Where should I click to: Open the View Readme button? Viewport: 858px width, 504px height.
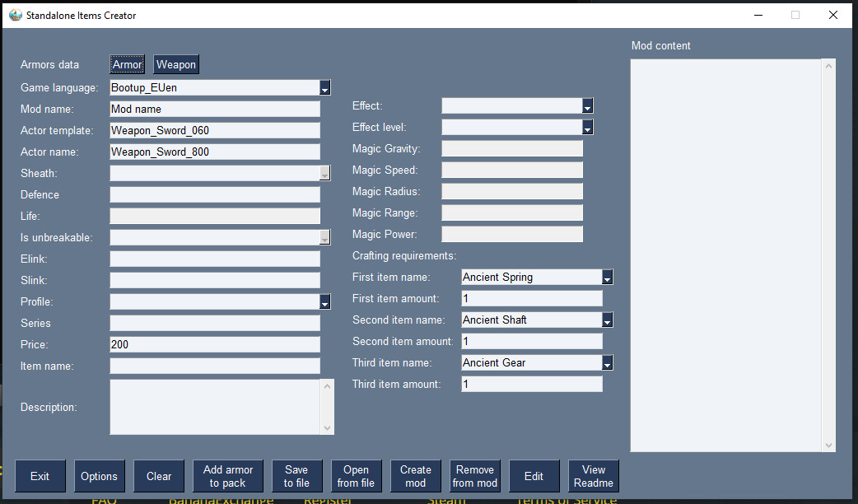coord(594,476)
